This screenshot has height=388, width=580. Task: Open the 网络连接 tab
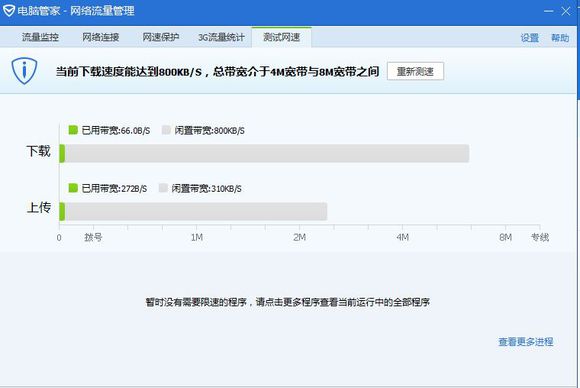(x=101, y=37)
